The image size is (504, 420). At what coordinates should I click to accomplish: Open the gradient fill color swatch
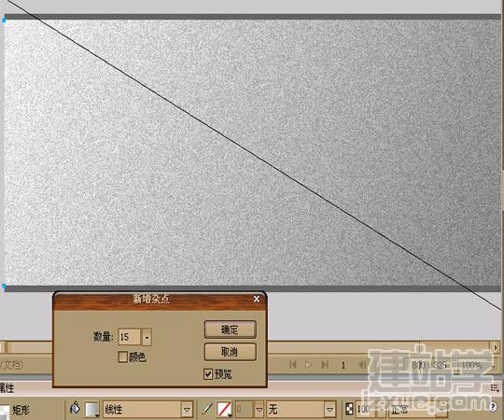coord(91,410)
